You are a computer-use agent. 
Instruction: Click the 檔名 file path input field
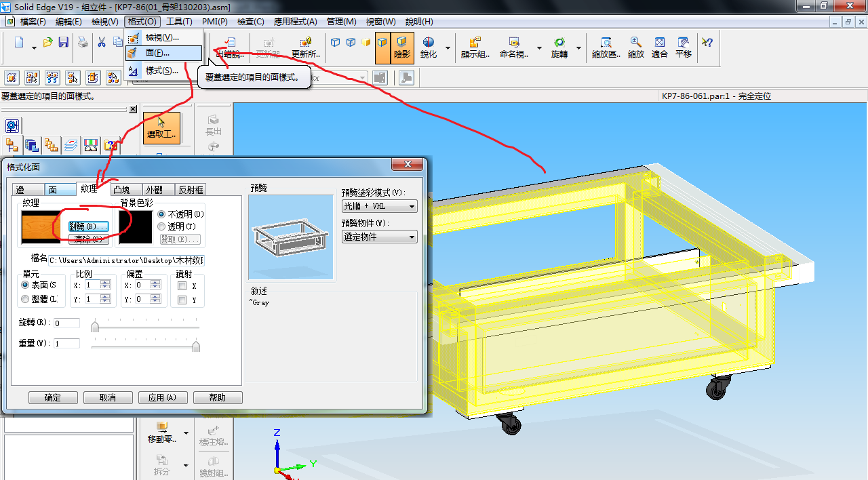click(126, 260)
